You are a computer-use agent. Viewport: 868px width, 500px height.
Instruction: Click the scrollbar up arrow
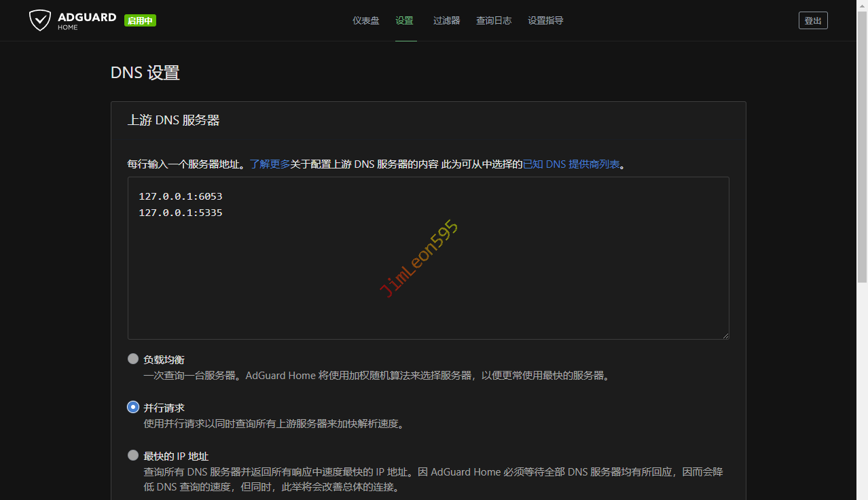pyautogui.click(x=862, y=5)
